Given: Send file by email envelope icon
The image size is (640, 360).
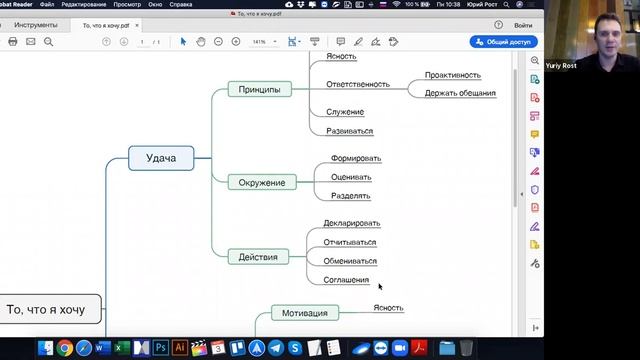Looking at the screenshot, I should 31,42.
